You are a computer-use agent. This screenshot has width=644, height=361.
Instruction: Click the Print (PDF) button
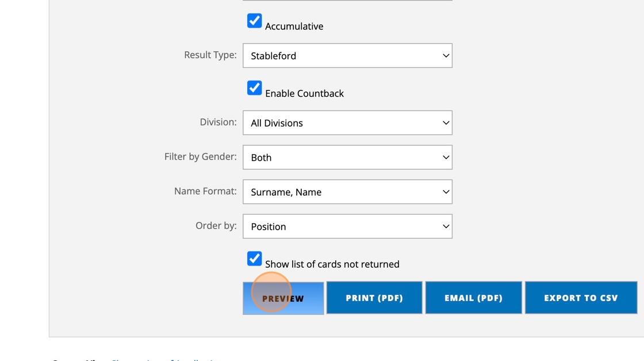click(374, 298)
